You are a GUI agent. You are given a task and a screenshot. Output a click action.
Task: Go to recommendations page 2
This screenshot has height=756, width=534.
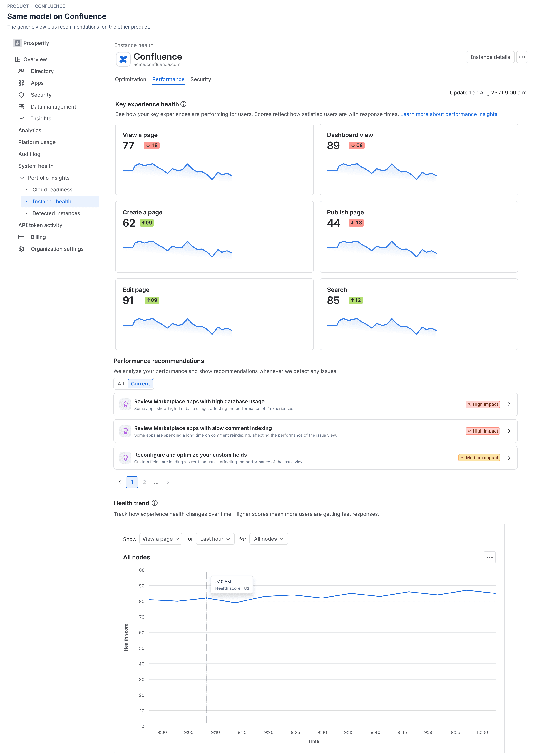(x=145, y=482)
